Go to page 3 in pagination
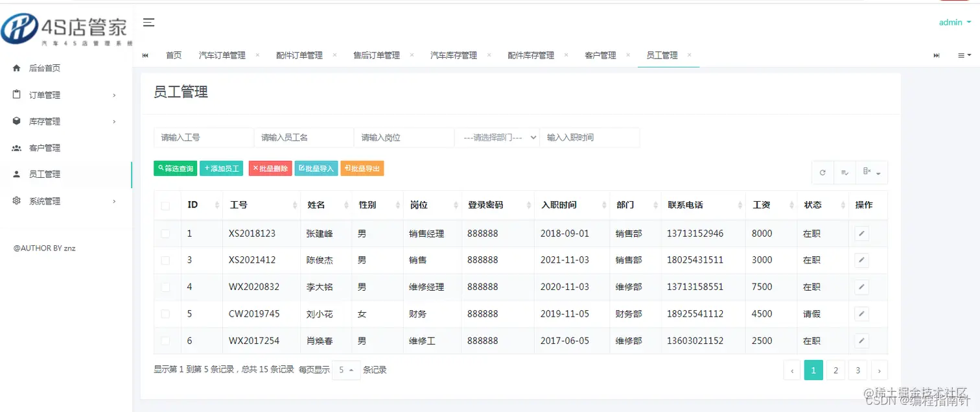 (x=857, y=370)
